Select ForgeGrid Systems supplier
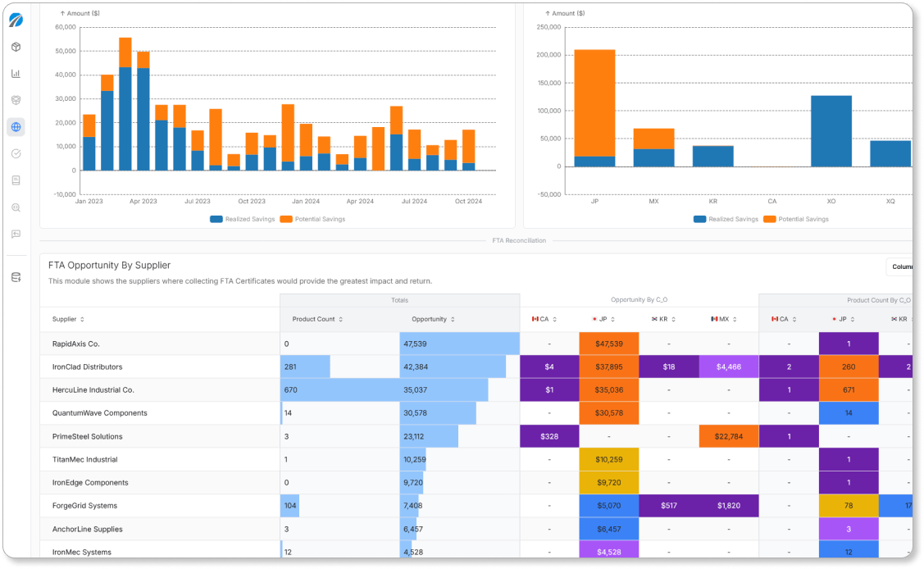This screenshot has width=924, height=569. pyautogui.click(x=85, y=505)
